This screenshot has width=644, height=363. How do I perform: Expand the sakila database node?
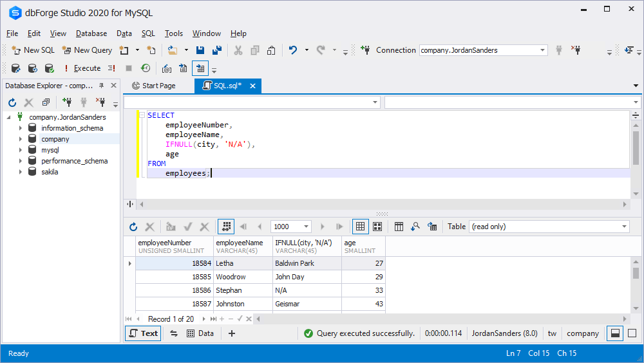[x=20, y=172]
